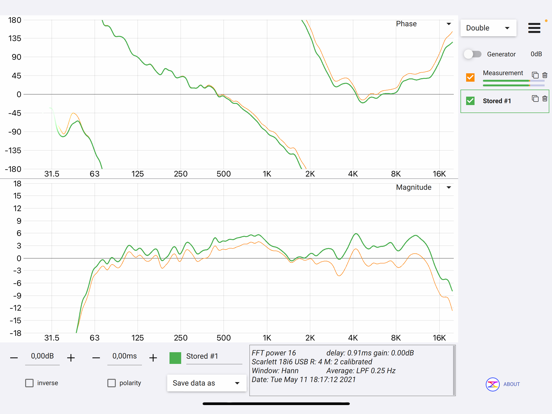Delete the Measurement trace

545,75
